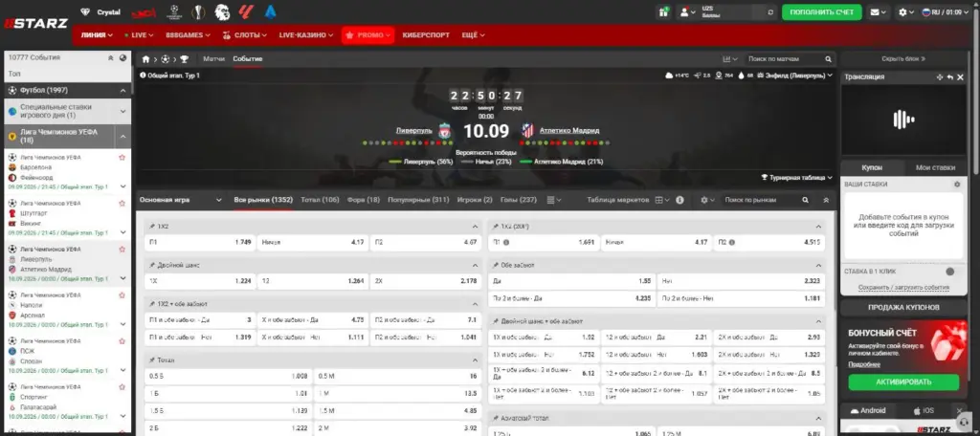
Task: Select the Фора (18) markets tab
Action: 363,200
